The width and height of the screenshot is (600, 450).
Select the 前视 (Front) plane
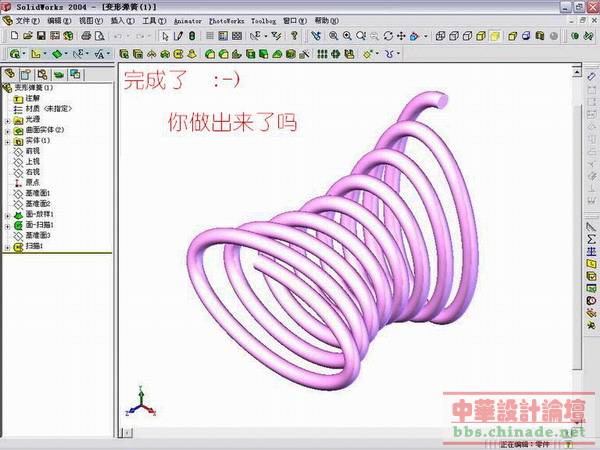click(x=32, y=151)
